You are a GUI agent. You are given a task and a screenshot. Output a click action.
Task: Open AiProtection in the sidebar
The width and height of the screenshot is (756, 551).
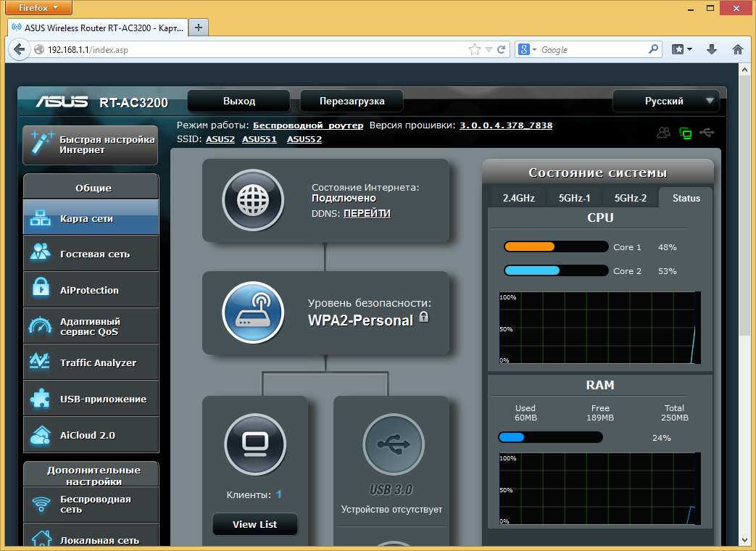click(91, 290)
